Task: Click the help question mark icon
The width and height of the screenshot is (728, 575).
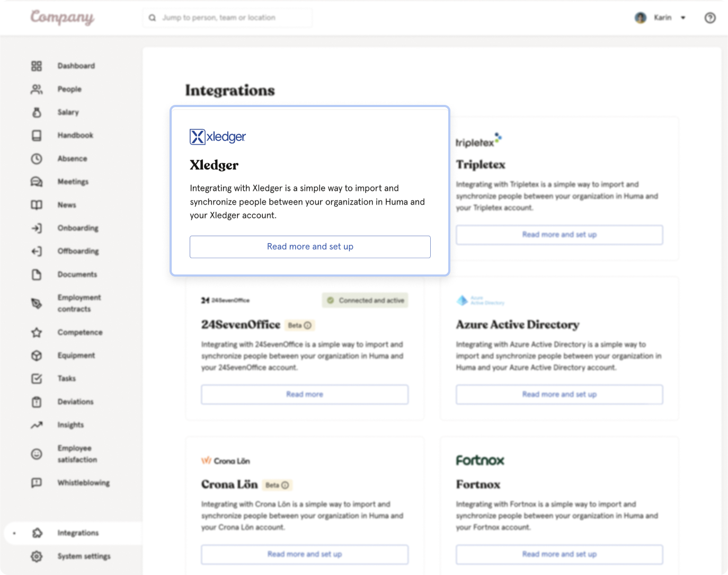Action: point(710,18)
